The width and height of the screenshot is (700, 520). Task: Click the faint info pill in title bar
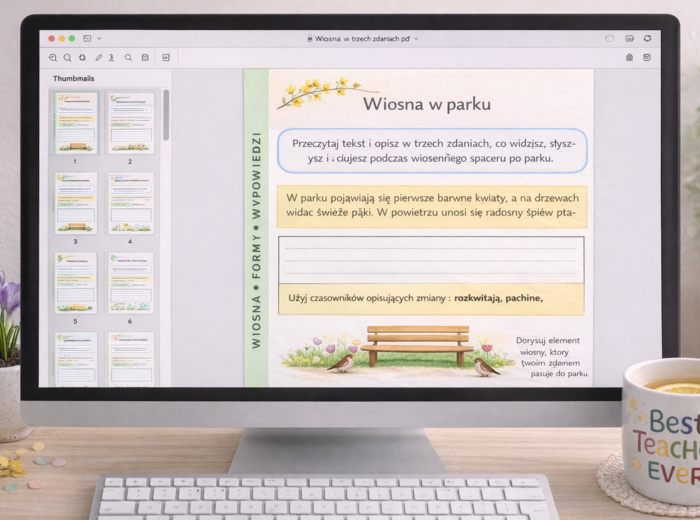tap(609, 38)
